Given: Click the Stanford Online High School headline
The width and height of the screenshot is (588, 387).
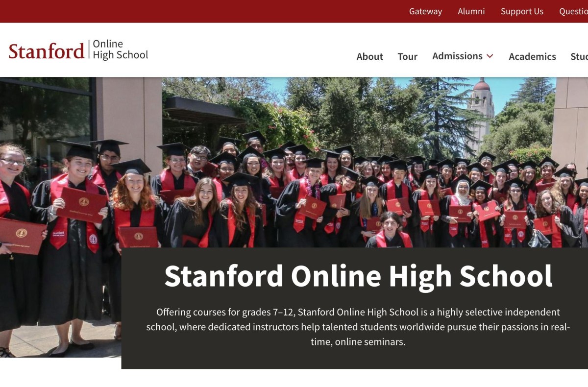Looking at the screenshot, I should coord(358,276).
